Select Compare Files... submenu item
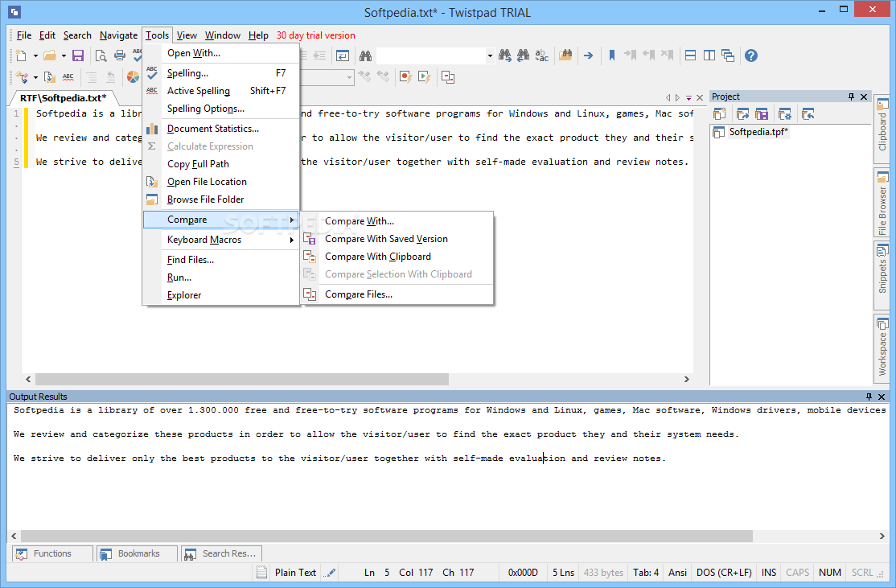Screen dimensions: 896x588 [x=397, y=294]
